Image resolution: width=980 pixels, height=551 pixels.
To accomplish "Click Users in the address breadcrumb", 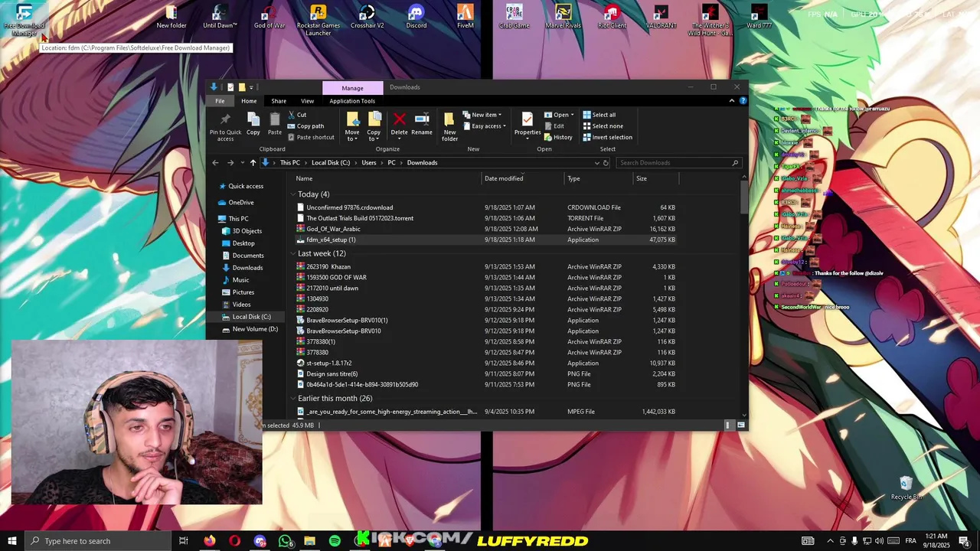I will click(369, 163).
